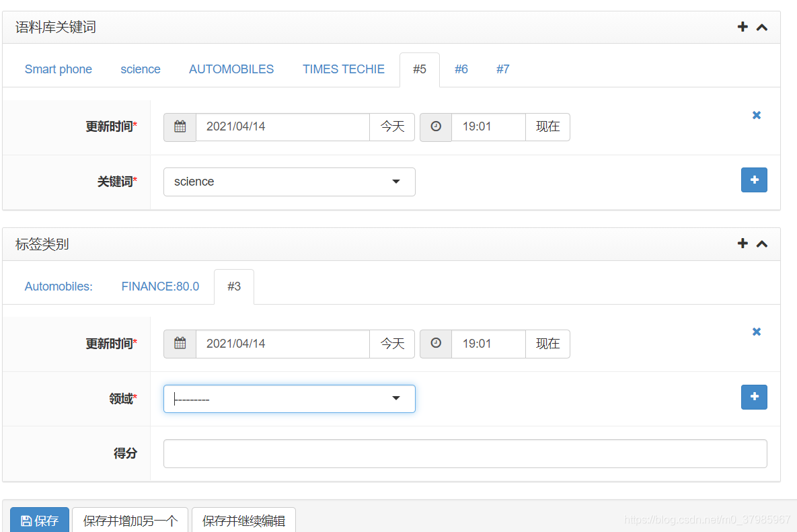Viewport: 797px width, 532px height.
Task: Set tag date to 今天
Action: (392, 344)
